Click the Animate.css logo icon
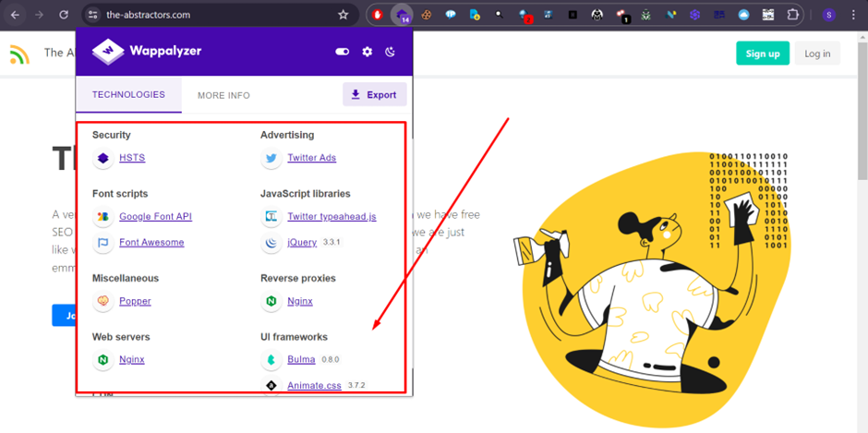 tap(271, 385)
